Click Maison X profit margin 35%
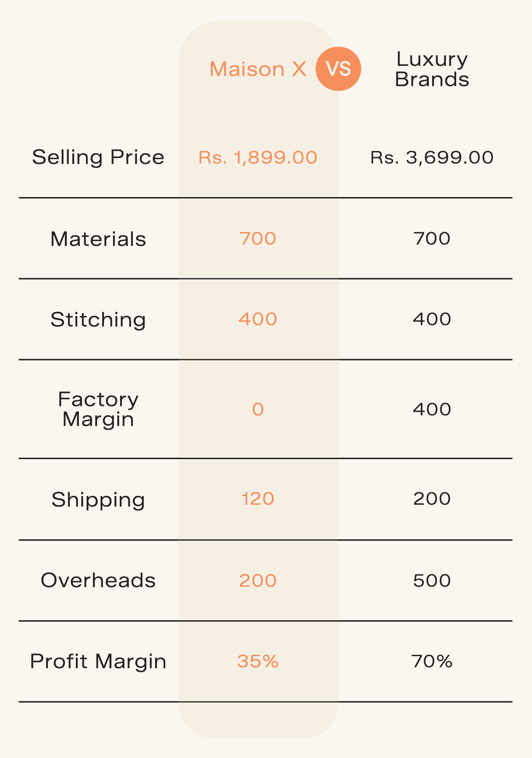532x758 pixels. [x=258, y=661]
